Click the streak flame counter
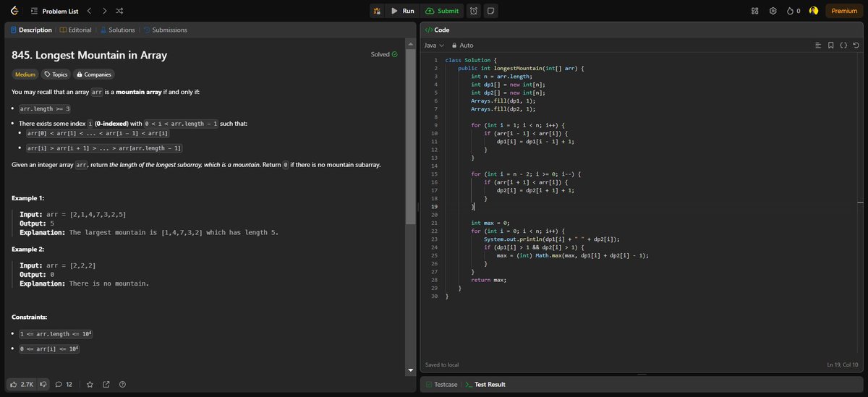 click(793, 11)
